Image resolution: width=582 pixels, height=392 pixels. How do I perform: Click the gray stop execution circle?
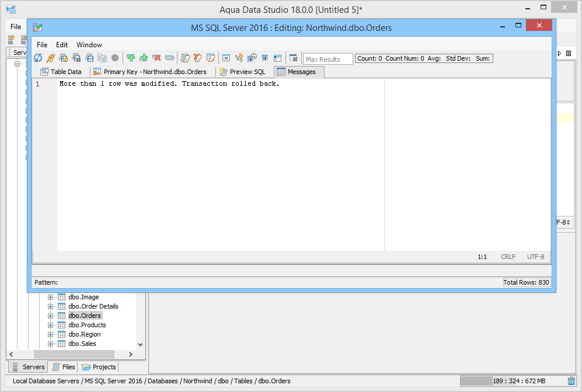115,58
